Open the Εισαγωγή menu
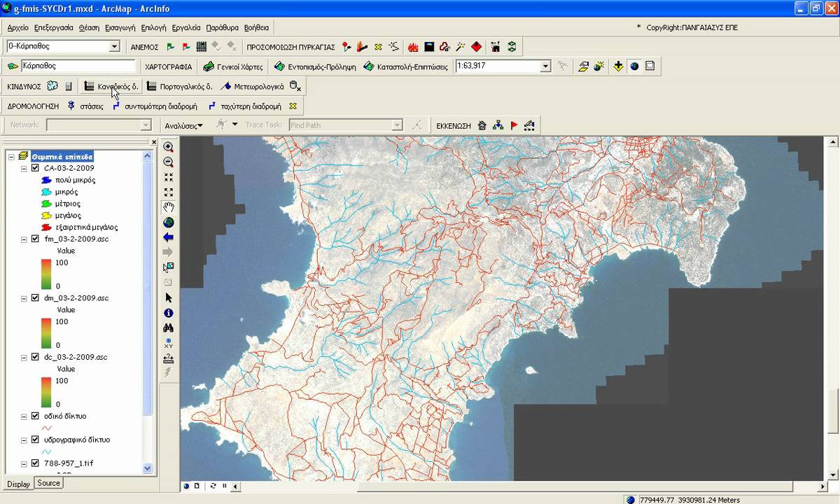This screenshot has height=504, width=840. pyautogui.click(x=120, y=28)
